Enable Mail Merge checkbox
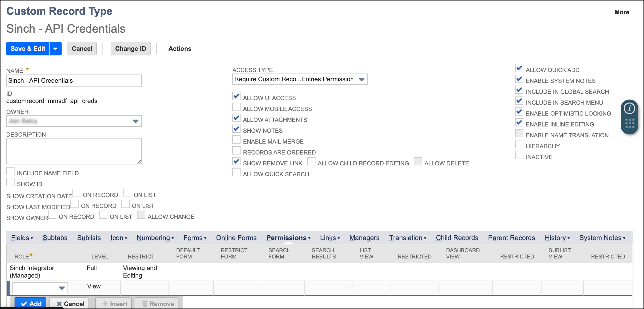The height and width of the screenshot is (309, 644). coord(236,140)
